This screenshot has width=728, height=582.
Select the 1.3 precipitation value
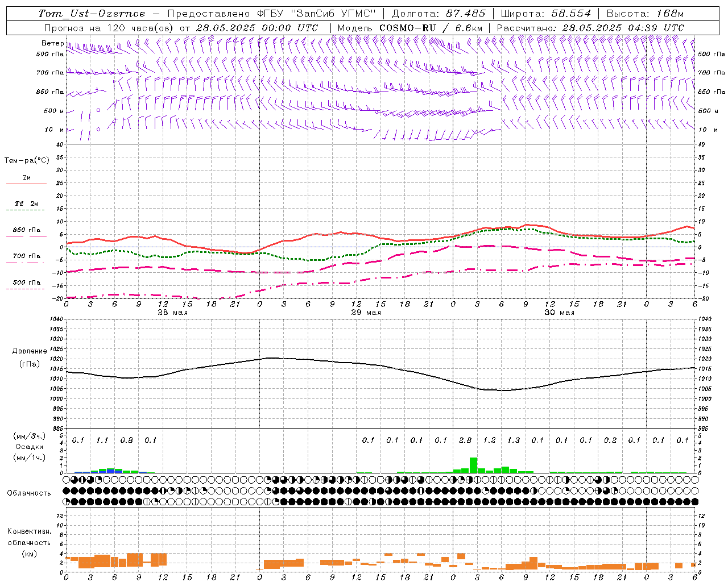(x=514, y=440)
